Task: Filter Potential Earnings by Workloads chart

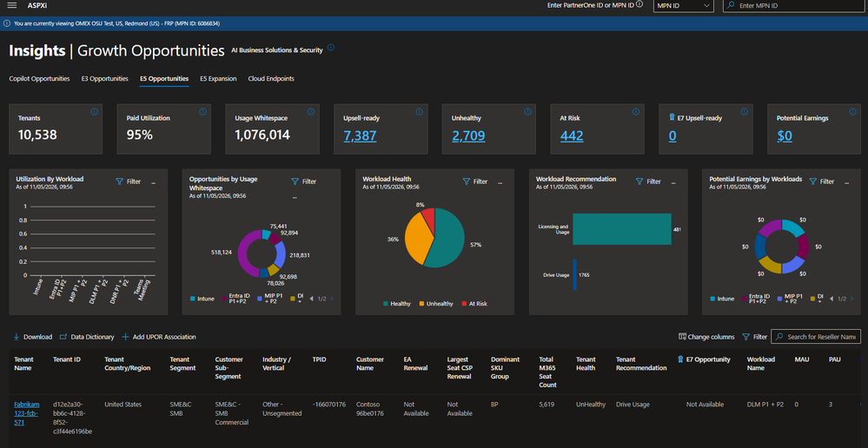Action: click(x=821, y=181)
